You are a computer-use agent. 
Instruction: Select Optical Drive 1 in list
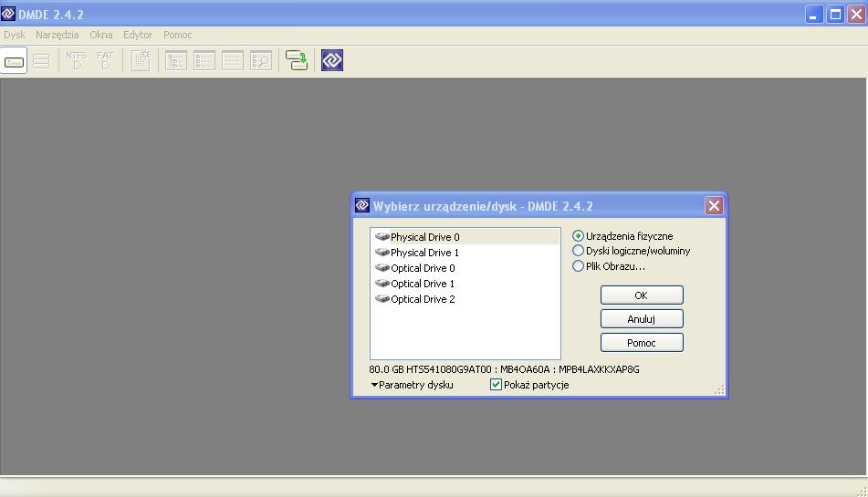[465, 284]
